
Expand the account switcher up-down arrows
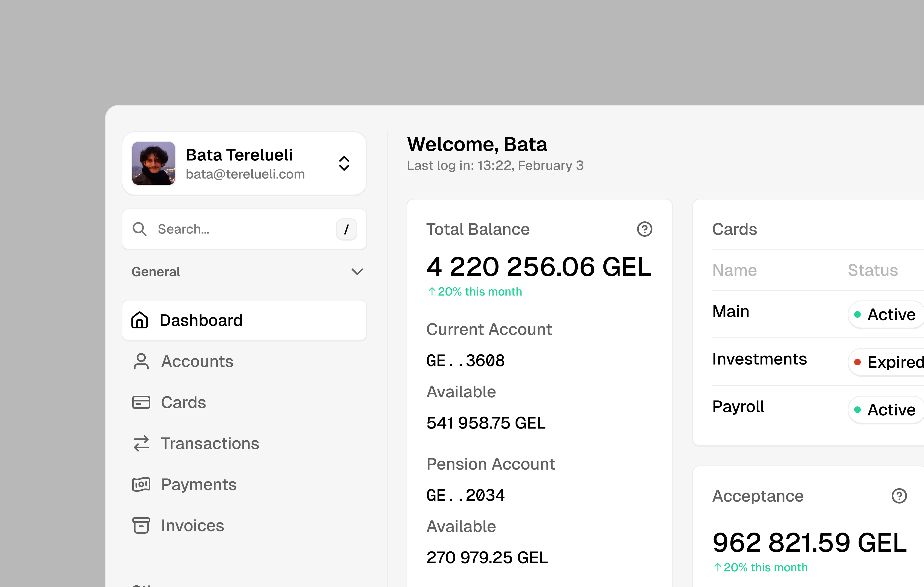pyautogui.click(x=344, y=163)
